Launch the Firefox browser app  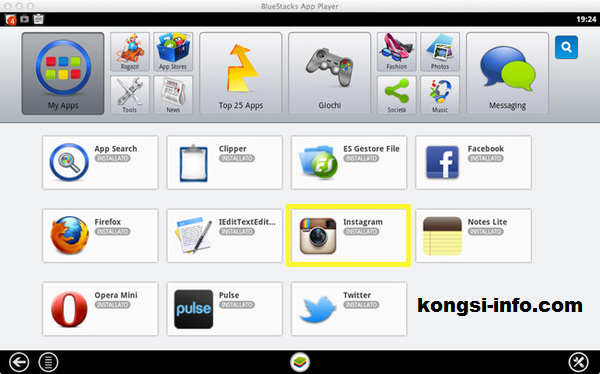tap(100, 235)
